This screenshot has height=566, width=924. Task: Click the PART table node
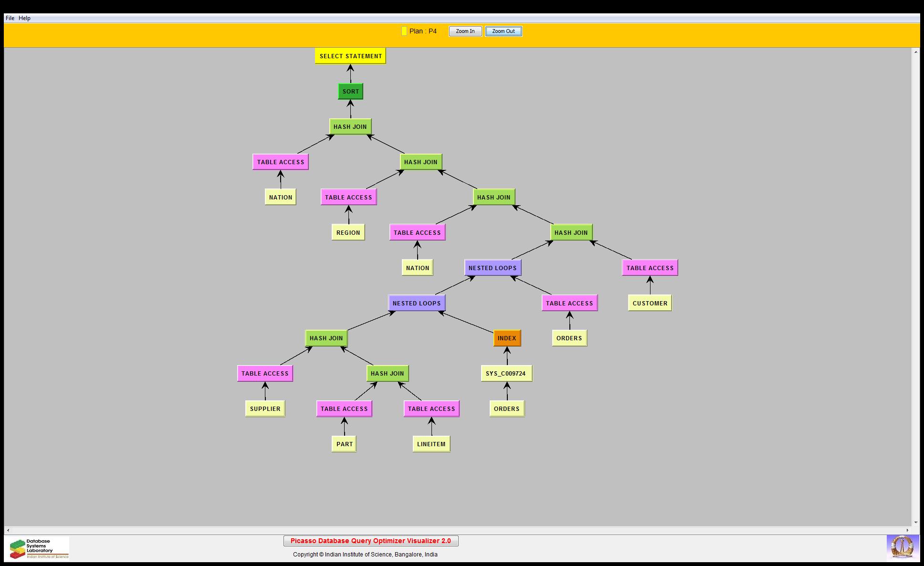(x=344, y=444)
